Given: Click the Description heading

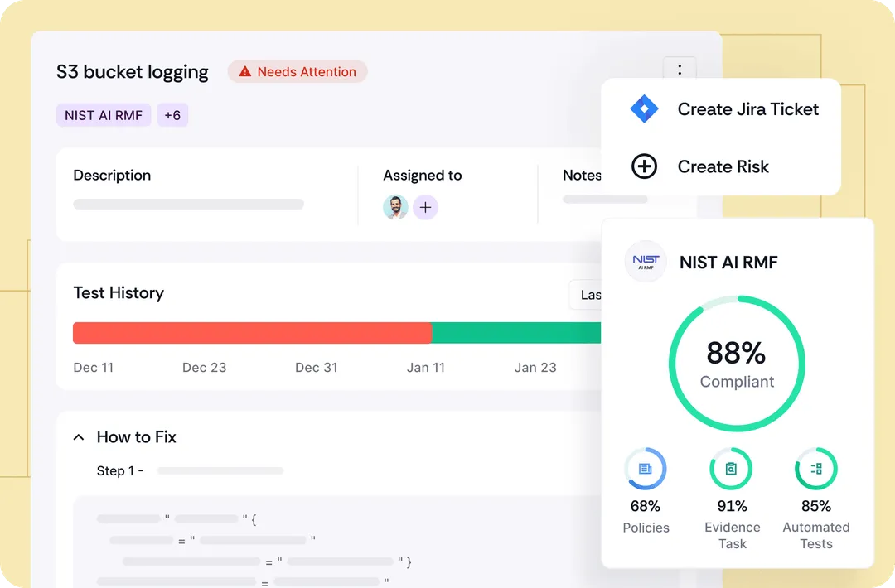Looking at the screenshot, I should (112, 175).
